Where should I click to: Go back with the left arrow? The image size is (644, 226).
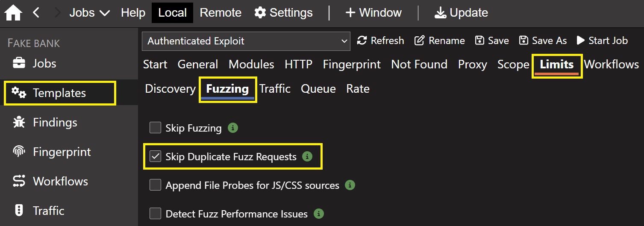[x=36, y=13]
